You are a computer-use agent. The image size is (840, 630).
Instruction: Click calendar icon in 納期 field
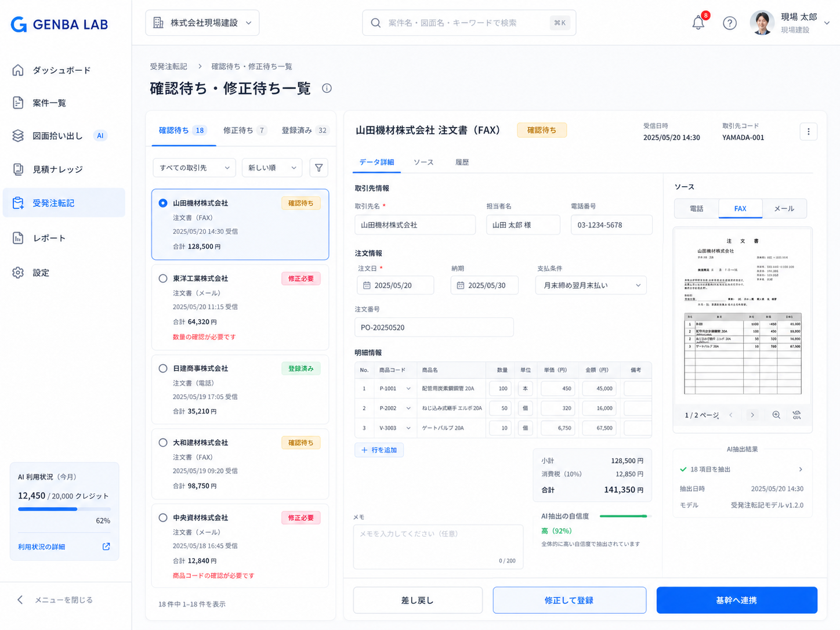461,285
